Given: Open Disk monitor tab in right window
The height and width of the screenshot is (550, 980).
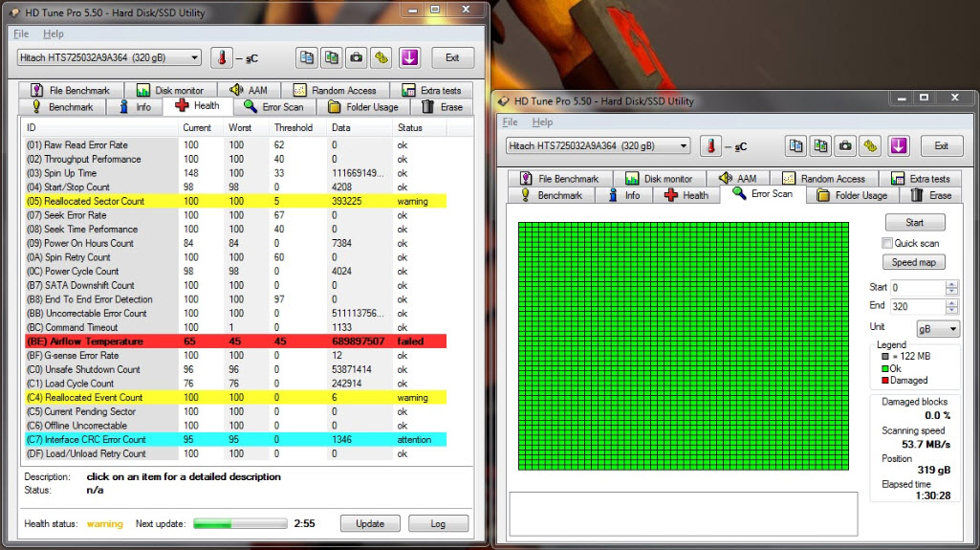Looking at the screenshot, I should [660, 178].
